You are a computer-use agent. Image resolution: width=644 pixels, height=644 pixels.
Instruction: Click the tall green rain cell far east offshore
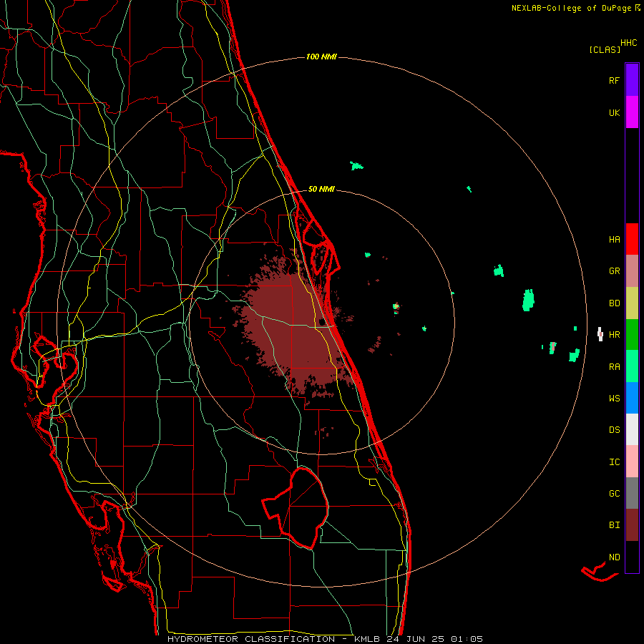click(x=528, y=300)
